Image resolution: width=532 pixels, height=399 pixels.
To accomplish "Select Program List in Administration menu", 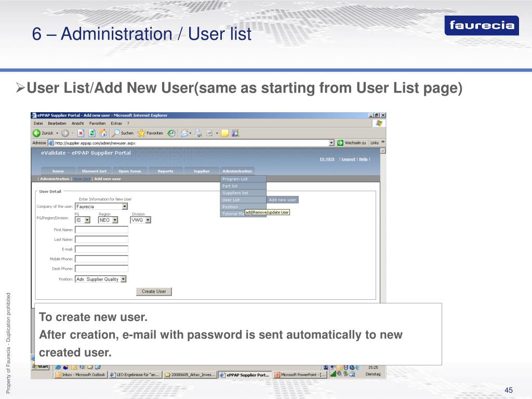I will (x=243, y=179).
